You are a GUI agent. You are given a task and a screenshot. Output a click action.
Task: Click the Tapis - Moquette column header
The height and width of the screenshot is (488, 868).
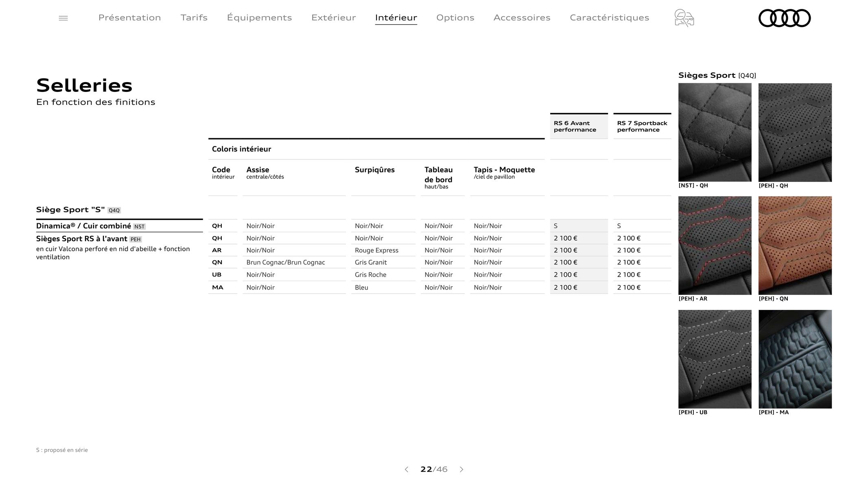click(x=504, y=172)
